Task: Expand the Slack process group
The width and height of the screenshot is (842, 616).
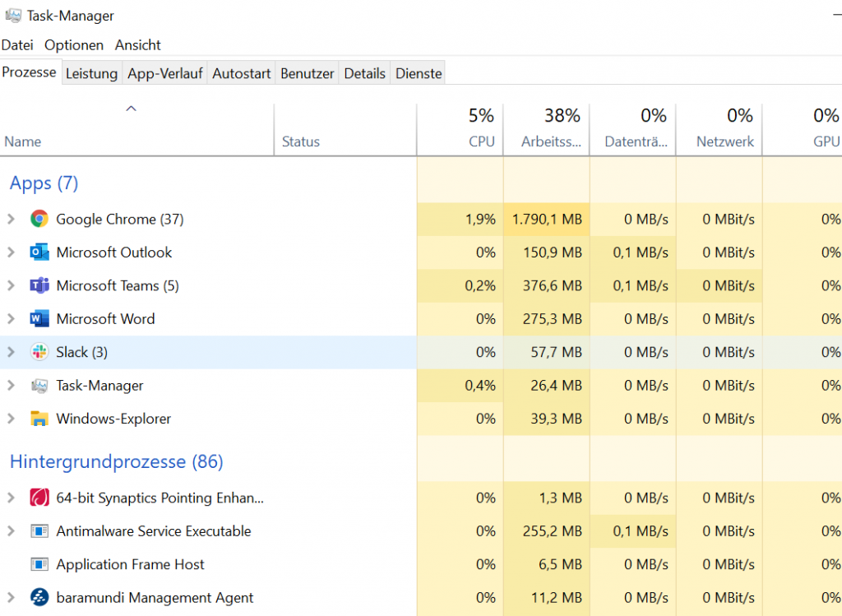Action: [11, 352]
